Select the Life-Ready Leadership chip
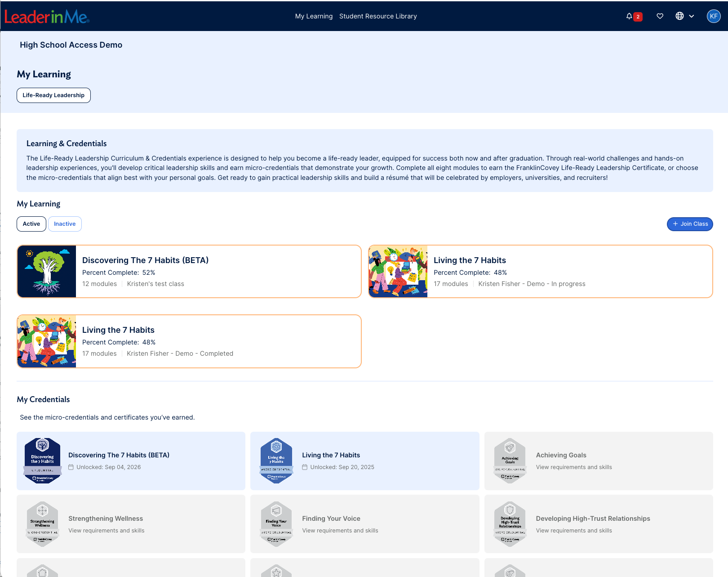 [53, 95]
